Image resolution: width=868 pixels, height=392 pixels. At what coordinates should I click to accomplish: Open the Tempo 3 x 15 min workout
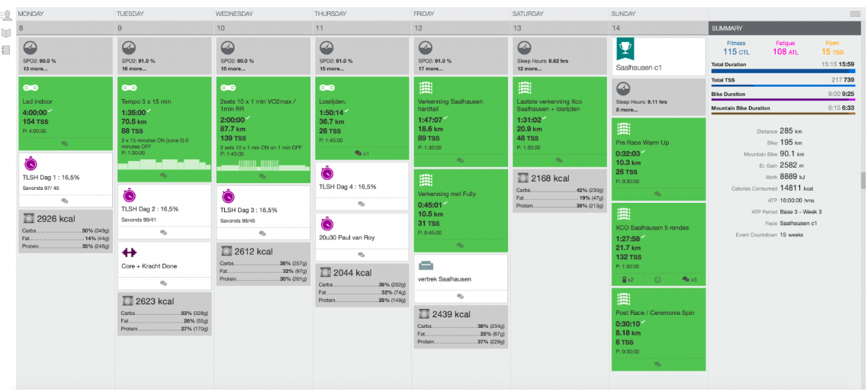(147, 101)
